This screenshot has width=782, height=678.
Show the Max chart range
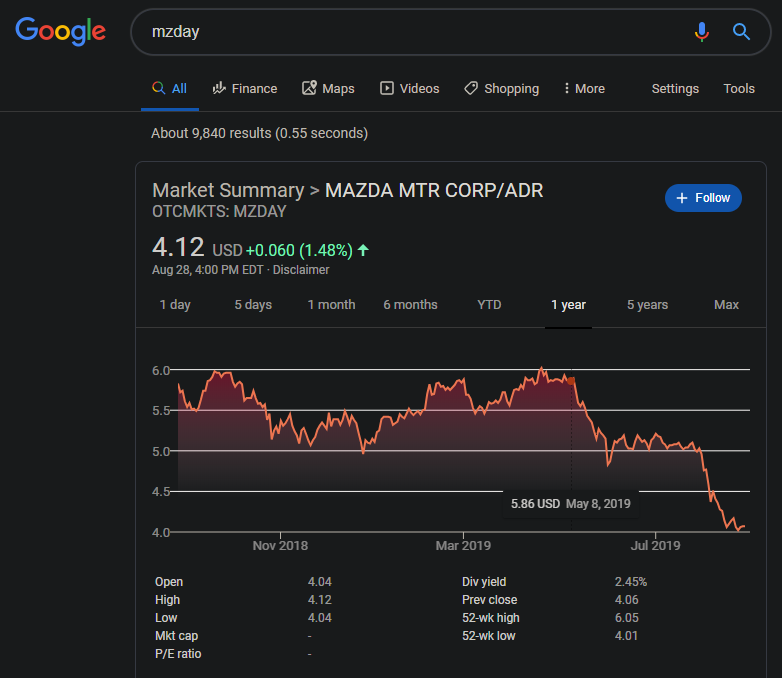pyautogui.click(x=726, y=305)
